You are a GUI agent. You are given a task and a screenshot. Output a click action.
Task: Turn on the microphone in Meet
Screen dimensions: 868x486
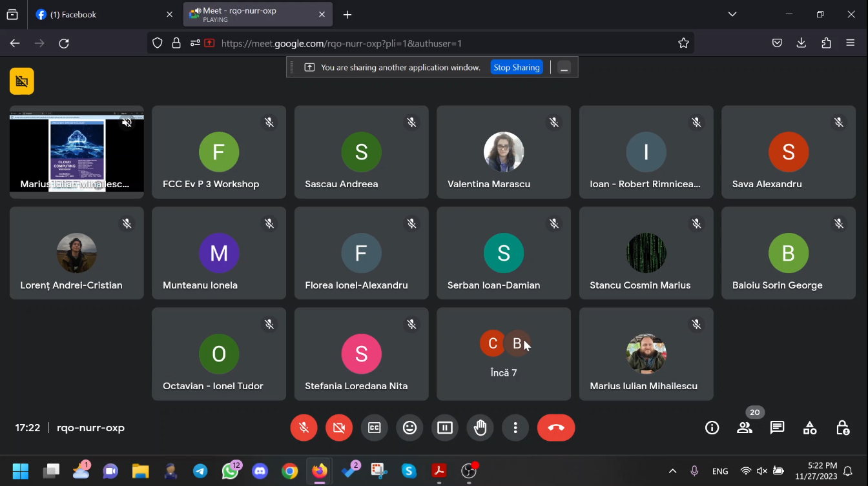coord(304,428)
